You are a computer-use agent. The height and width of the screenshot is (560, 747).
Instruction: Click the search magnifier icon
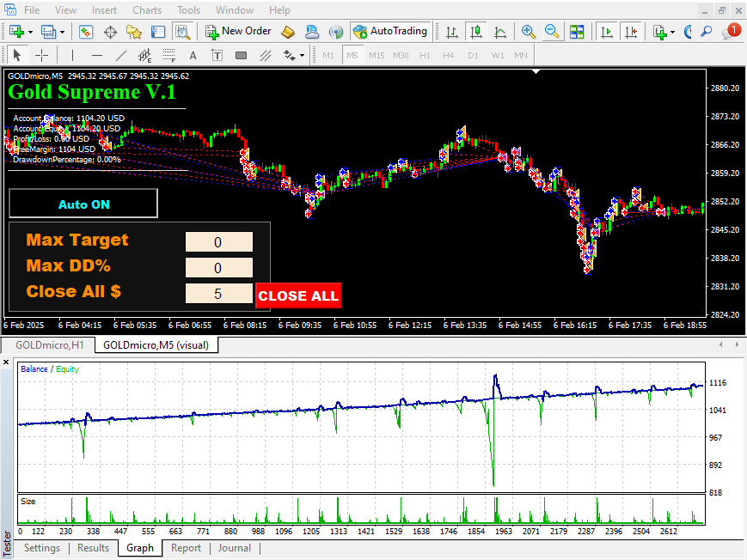coord(706,32)
